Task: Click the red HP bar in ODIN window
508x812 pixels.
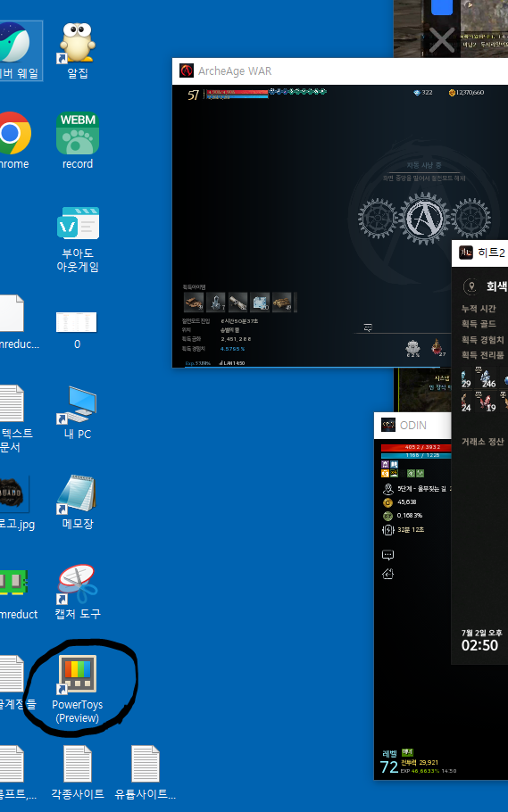Action: (416, 447)
